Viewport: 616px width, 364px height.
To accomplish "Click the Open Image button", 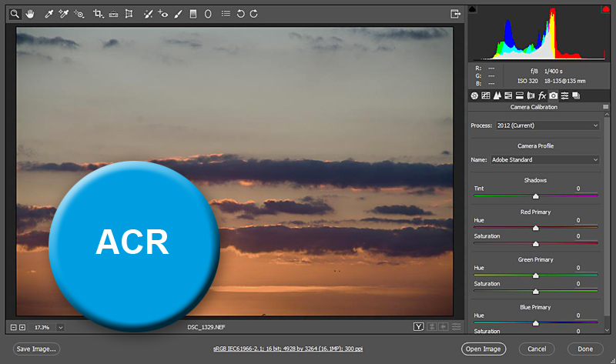I will (484, 349).
